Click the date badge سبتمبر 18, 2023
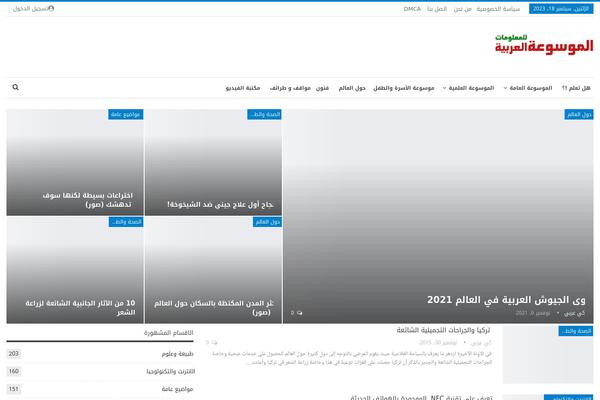 pos(561,9)
